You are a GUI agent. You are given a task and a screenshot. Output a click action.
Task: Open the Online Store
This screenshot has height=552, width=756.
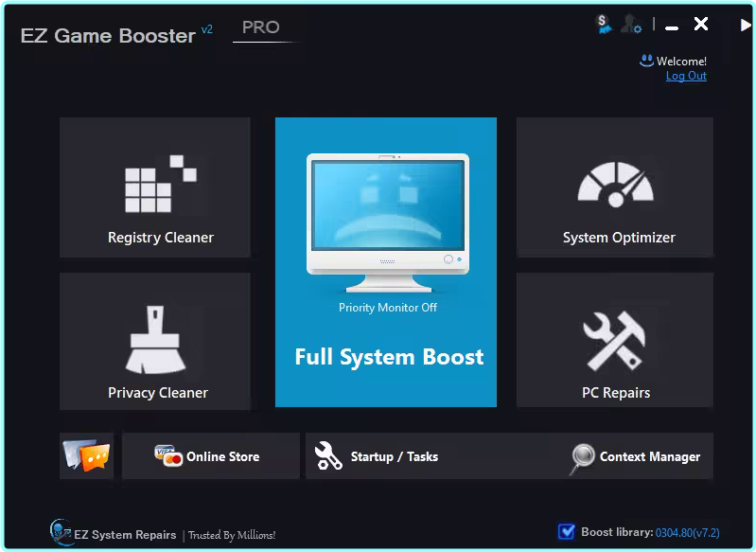(211, 456)
